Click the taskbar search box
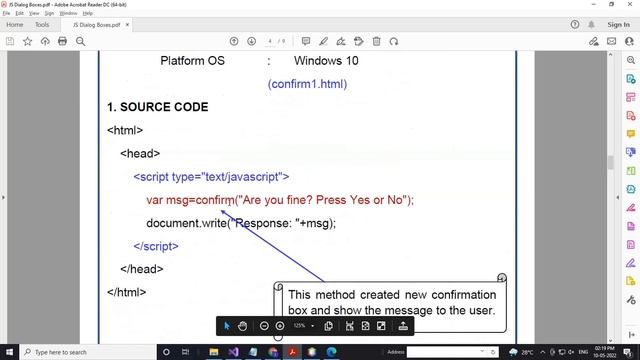640x360 pixels. pos(88,352)
